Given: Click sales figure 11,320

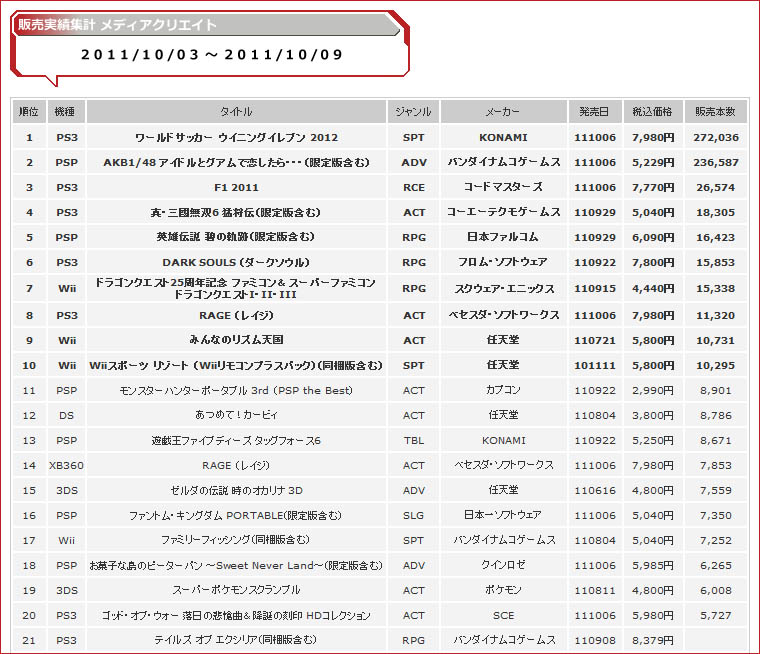Looking at the screenshot, I should [x=716, y=316].
